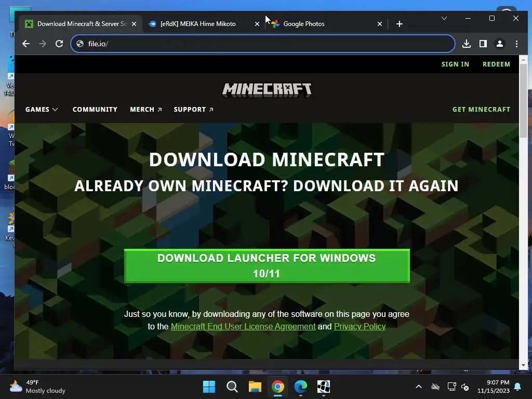Focus the address bar showing file.io/
This screenshot has width=532, height=399.
pyautogui.click(x=263, y=44)
